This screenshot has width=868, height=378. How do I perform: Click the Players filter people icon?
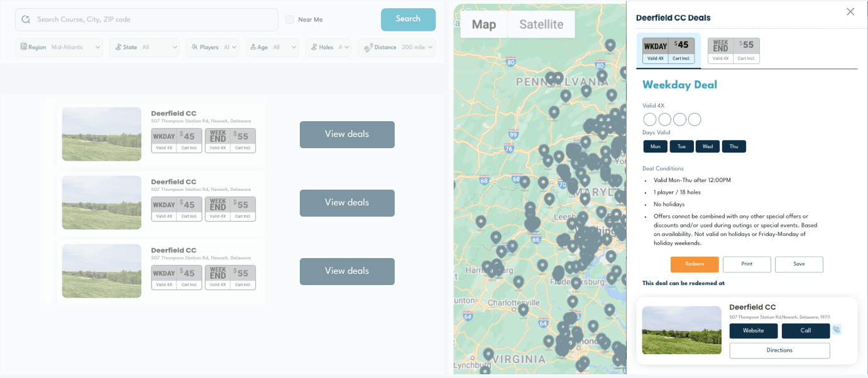(x=195, y=47)
